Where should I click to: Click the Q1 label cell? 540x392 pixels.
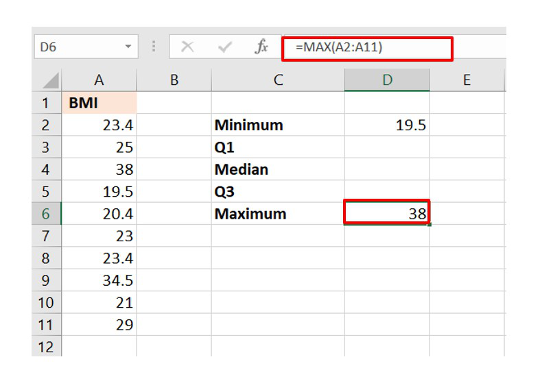pos(278,147)
